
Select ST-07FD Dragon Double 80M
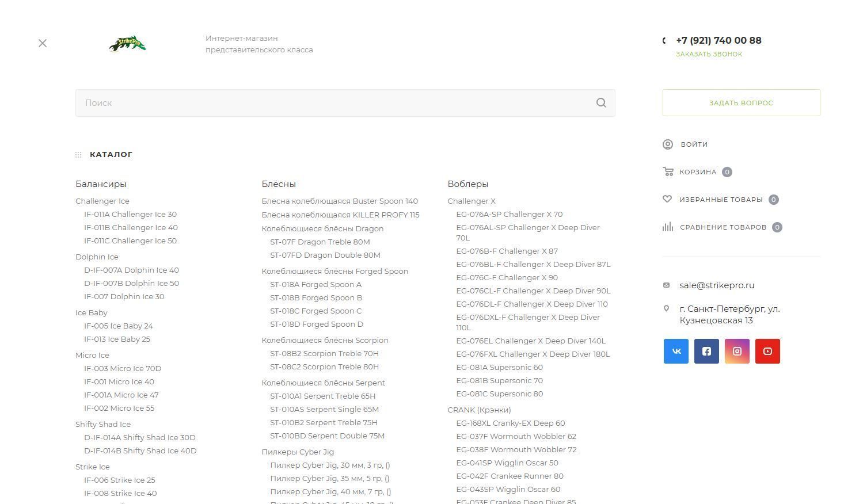point(325,255)
